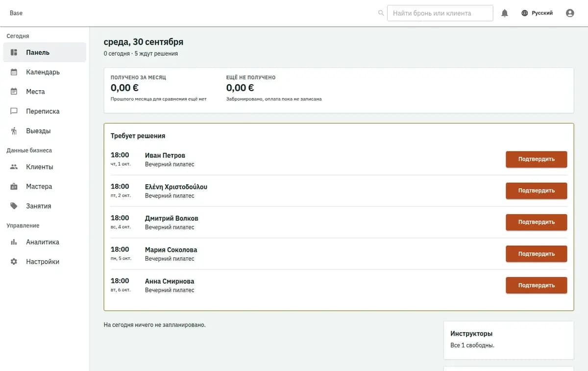This screenshot has width=588, height=371.
Task: Click the Календарь calendar icon
Action: coord(14,72)
